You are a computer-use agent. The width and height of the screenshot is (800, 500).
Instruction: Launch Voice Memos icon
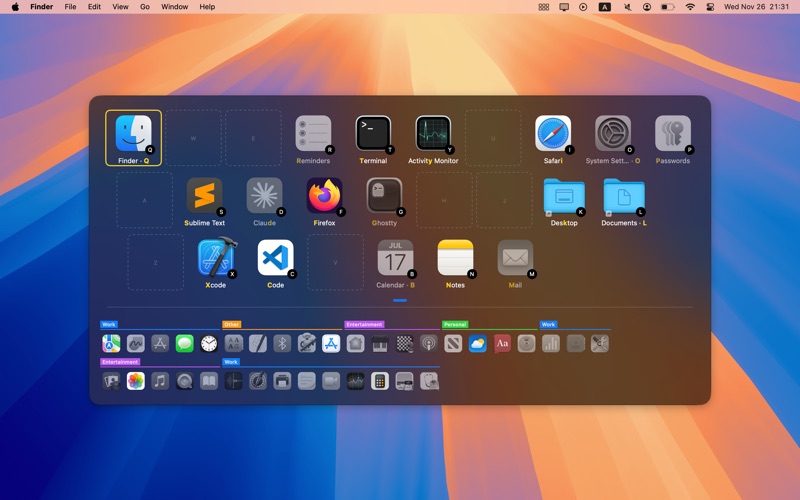pyautogui.click(x=233, y=381)
